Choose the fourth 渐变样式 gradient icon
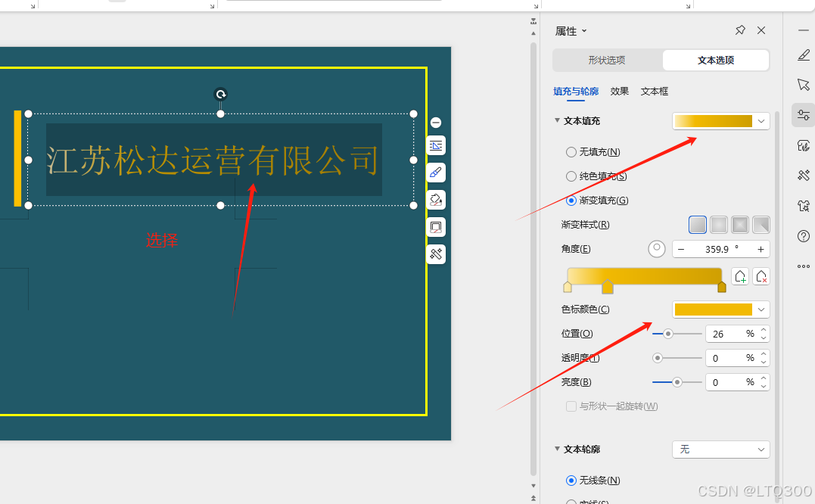815x504 pixels. click(761, 225)
